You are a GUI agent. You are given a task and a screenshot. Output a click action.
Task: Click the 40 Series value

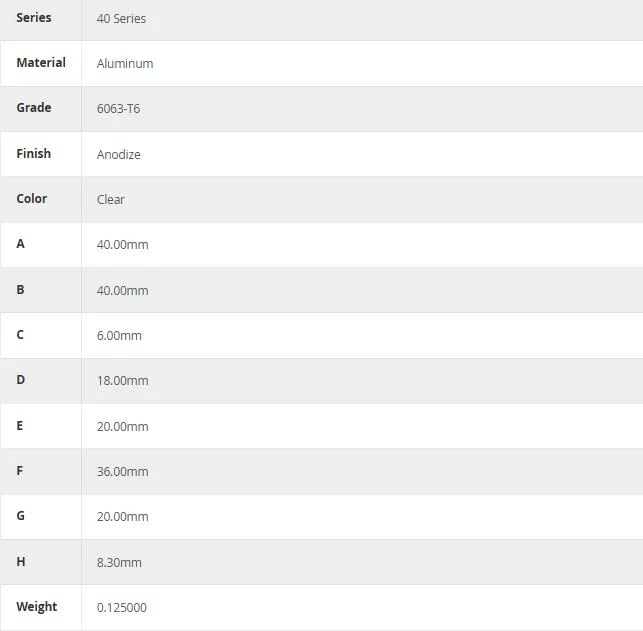(x=121, y=19)
